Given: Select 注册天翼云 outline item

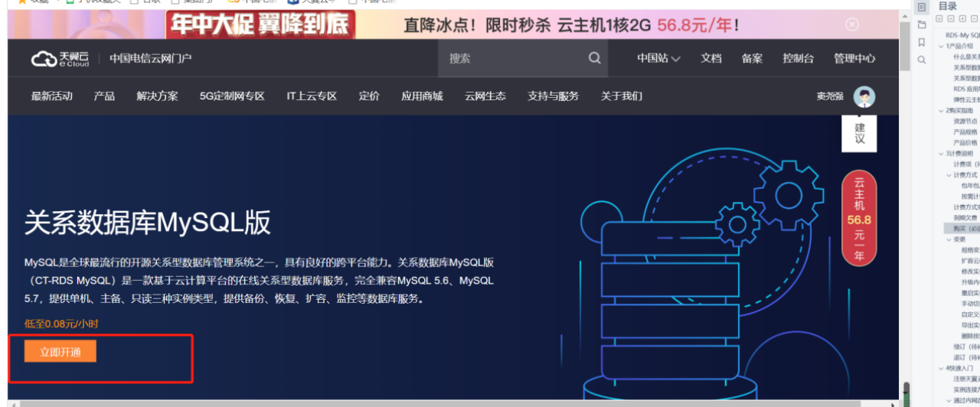Looking at the screenshot, I should tap(966, 379).
